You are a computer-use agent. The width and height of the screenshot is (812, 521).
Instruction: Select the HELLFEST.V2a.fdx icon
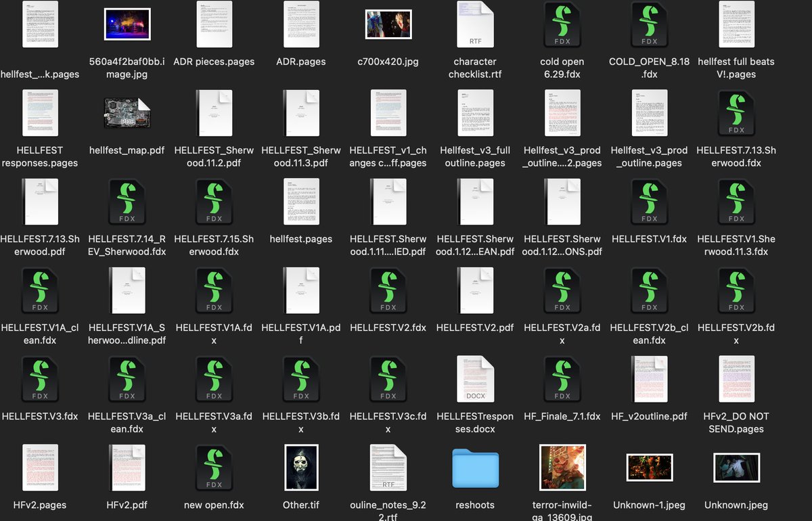tap(562, 290)
